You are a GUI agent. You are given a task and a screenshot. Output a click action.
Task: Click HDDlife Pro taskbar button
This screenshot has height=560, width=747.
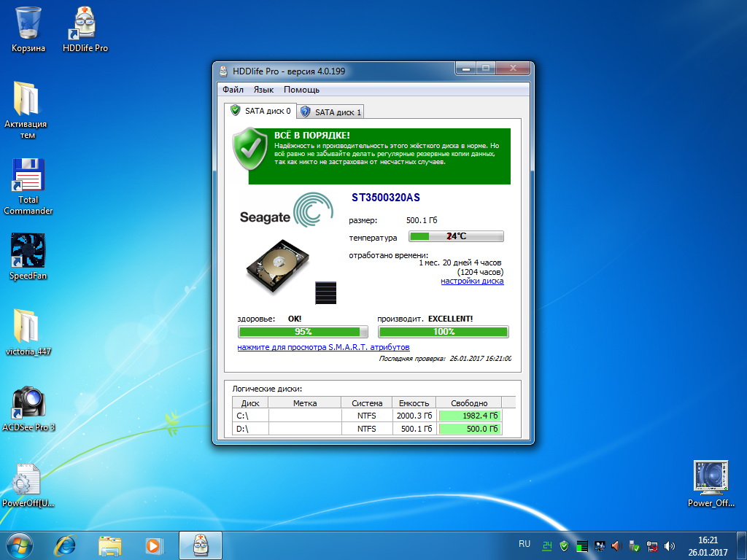point(200,545)
